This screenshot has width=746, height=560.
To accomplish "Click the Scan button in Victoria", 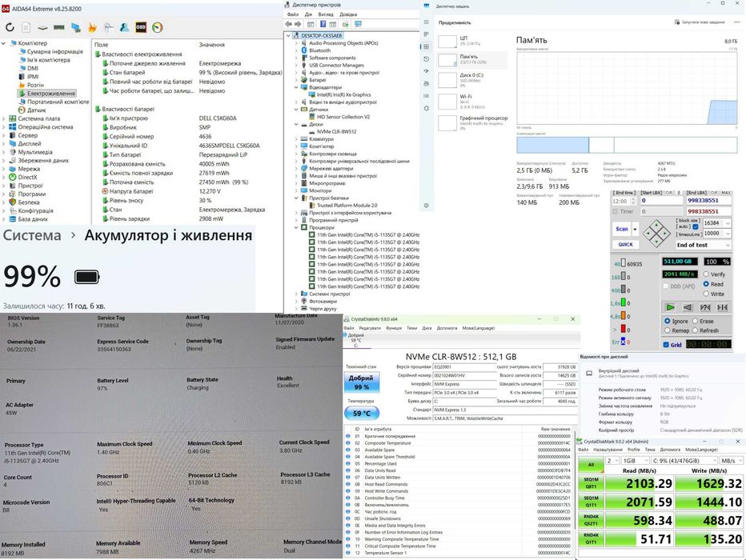I will click(x=622, y=229).
